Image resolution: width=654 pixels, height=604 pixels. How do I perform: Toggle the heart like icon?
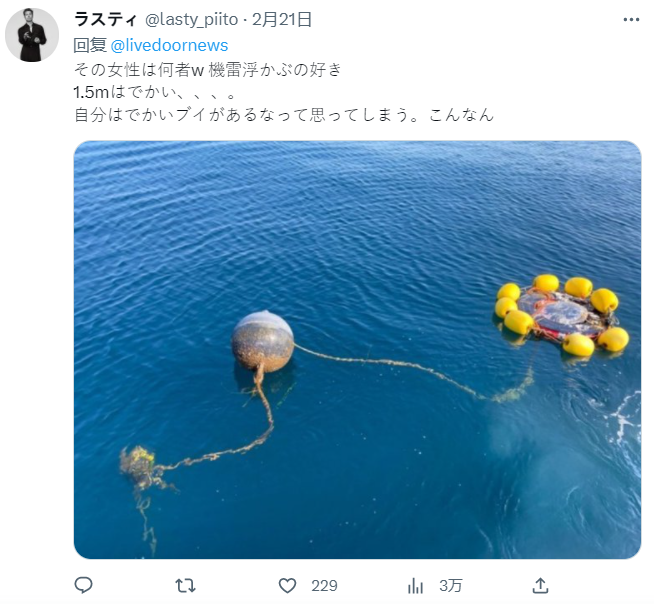(287, 586)
